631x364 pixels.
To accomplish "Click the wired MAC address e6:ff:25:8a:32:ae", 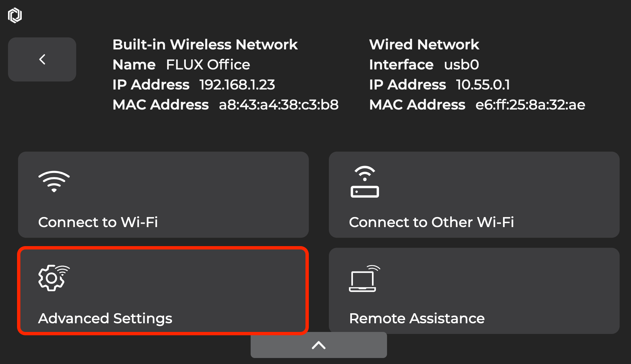I will [530, 105].
